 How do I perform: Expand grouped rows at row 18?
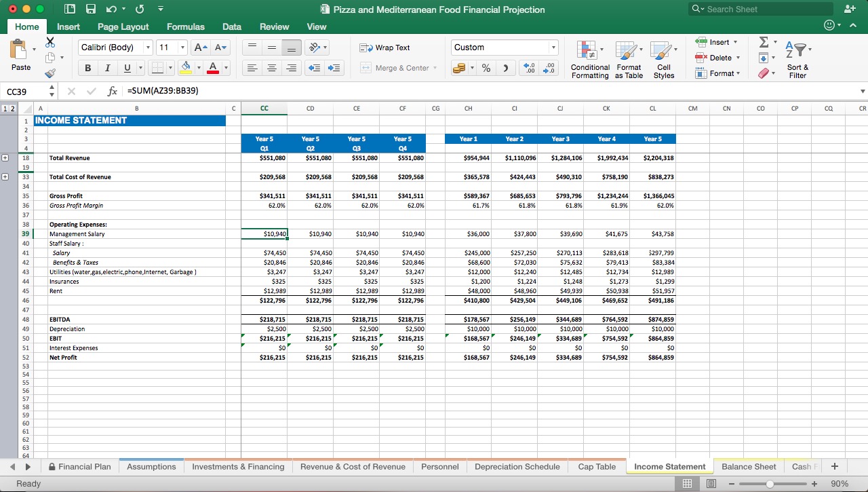5,157
